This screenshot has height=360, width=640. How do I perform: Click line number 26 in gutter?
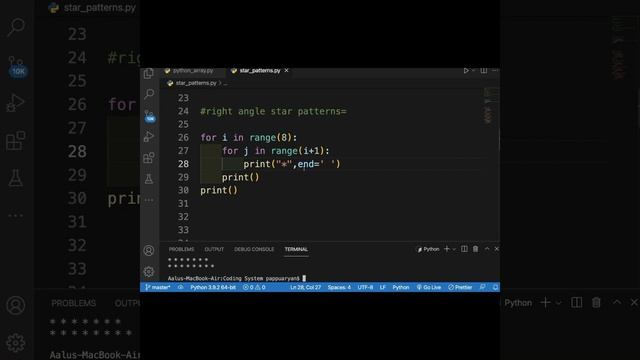pos(183,138)
